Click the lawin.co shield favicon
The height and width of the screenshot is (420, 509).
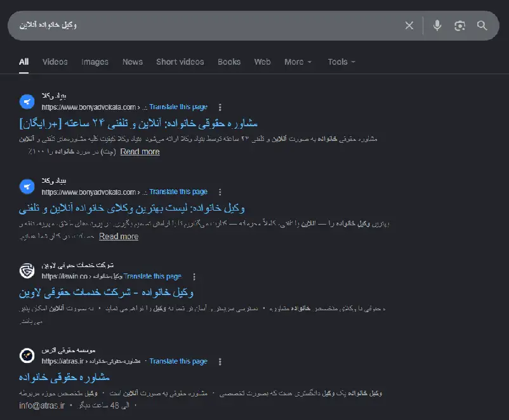[27, 271]
